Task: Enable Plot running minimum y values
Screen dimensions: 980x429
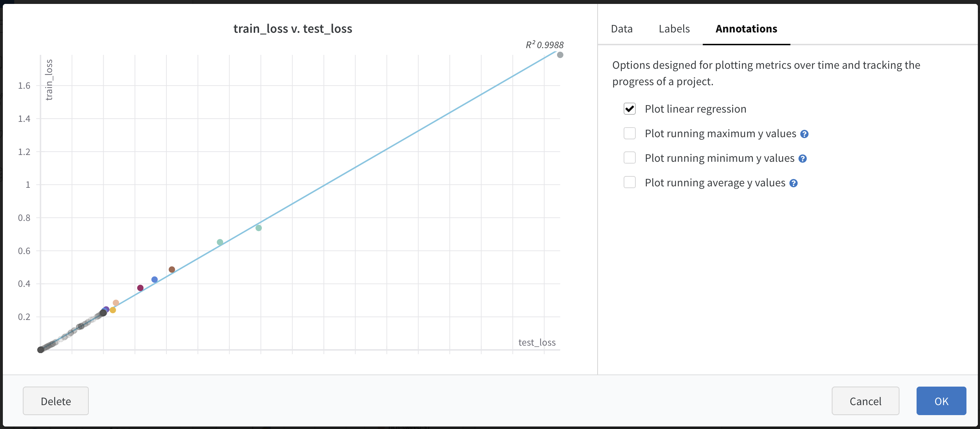Action: 630,158
